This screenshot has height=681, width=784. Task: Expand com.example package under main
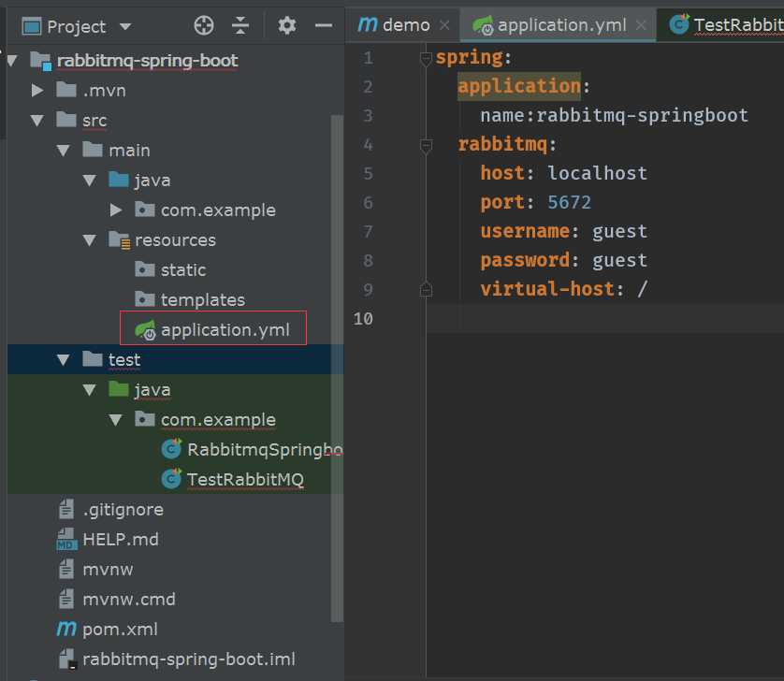click(x=115, y=210)
